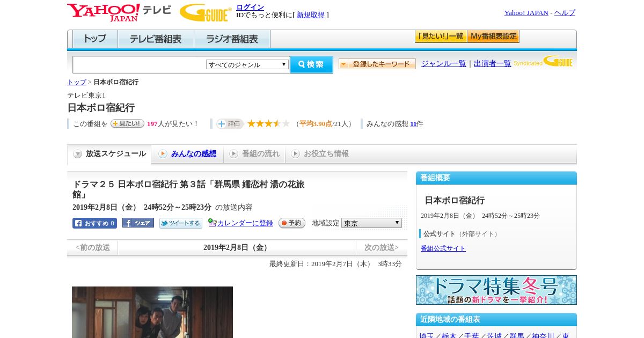Click the 茨城 region link

pos(494,336)
